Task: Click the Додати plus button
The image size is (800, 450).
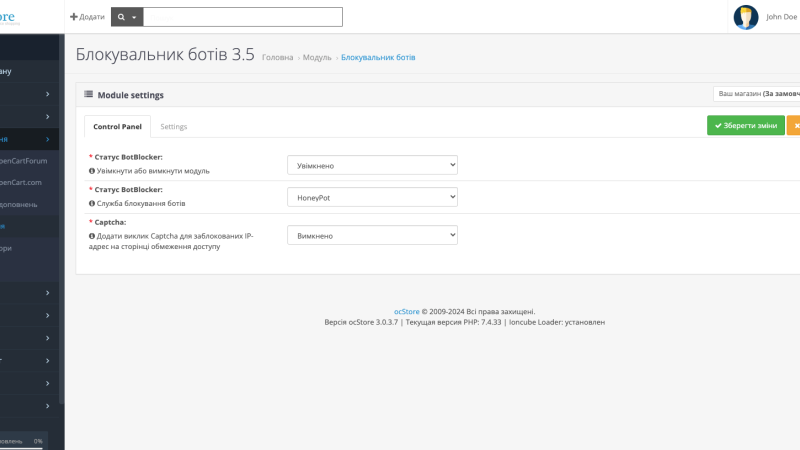Action: click(x=87, y=17)
